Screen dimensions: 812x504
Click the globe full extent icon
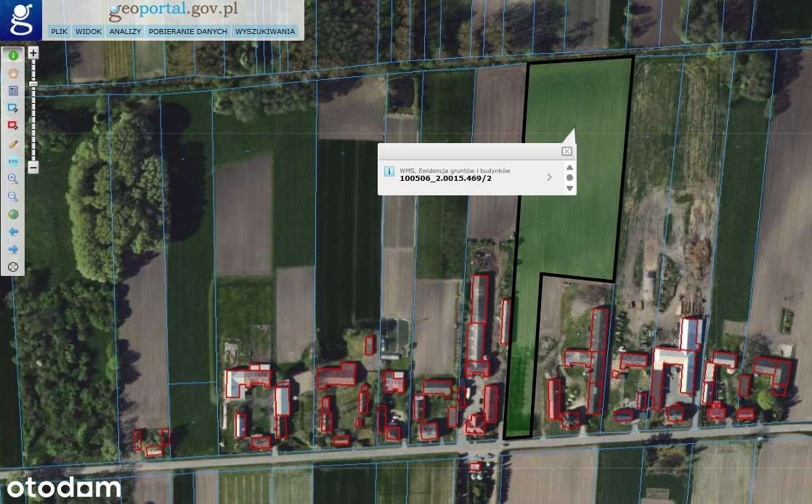click(x=13, y=214)
